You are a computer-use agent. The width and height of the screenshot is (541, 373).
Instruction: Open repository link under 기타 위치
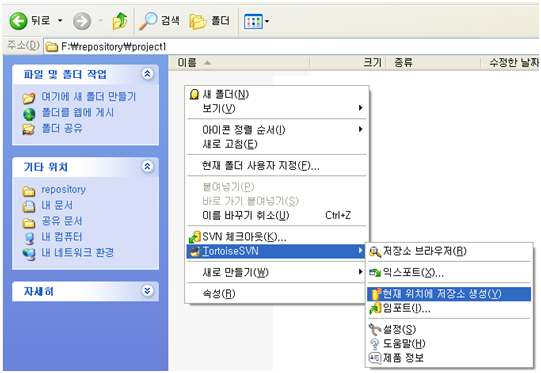[63, 189]
